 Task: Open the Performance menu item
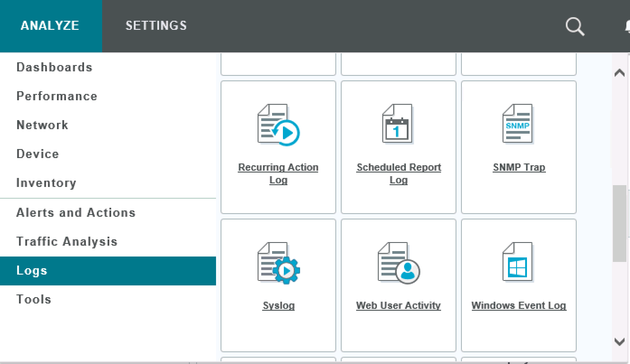click(x=57, y=96)
